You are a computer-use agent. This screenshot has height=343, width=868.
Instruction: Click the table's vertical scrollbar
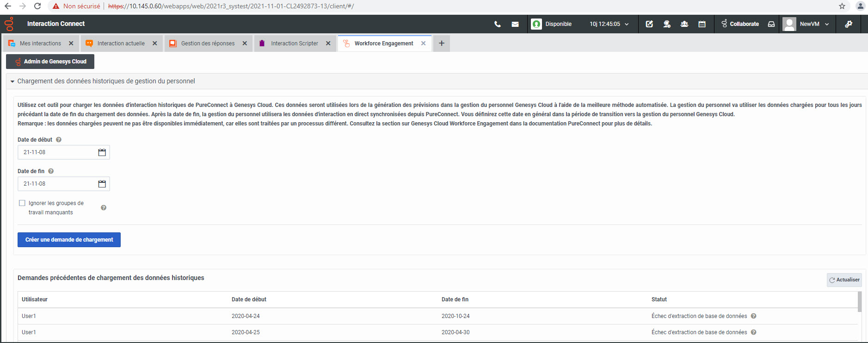click(x=860, y=302)
